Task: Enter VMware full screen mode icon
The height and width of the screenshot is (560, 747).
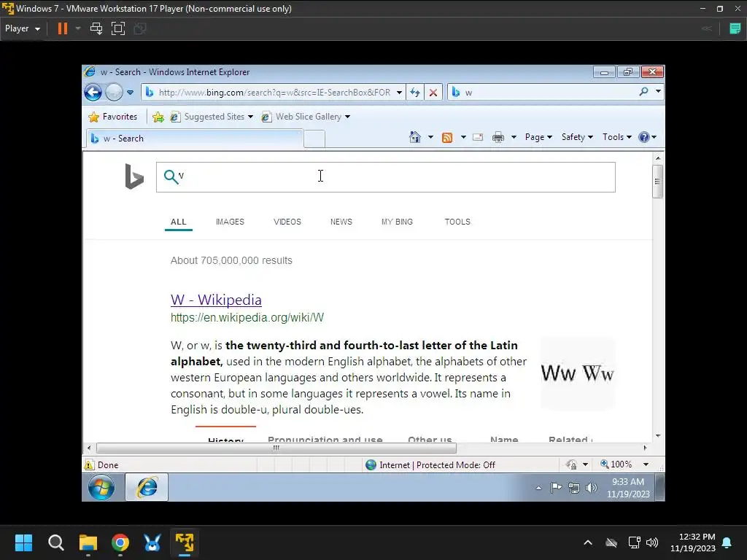Action: 117,28
